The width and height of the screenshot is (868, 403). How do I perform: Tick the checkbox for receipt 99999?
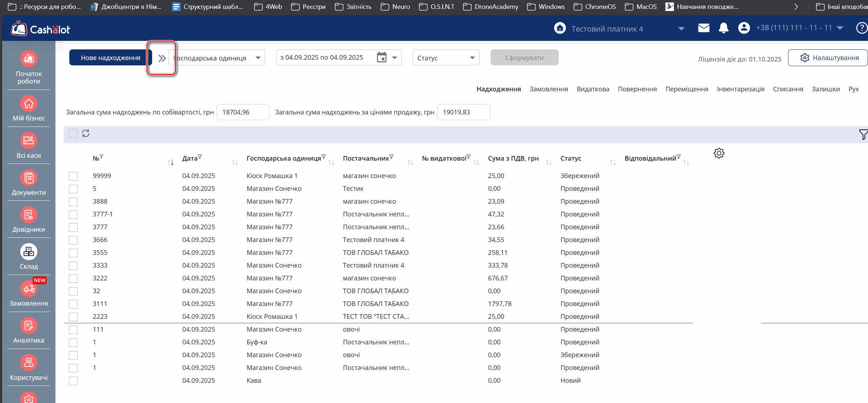coord(73,176)
